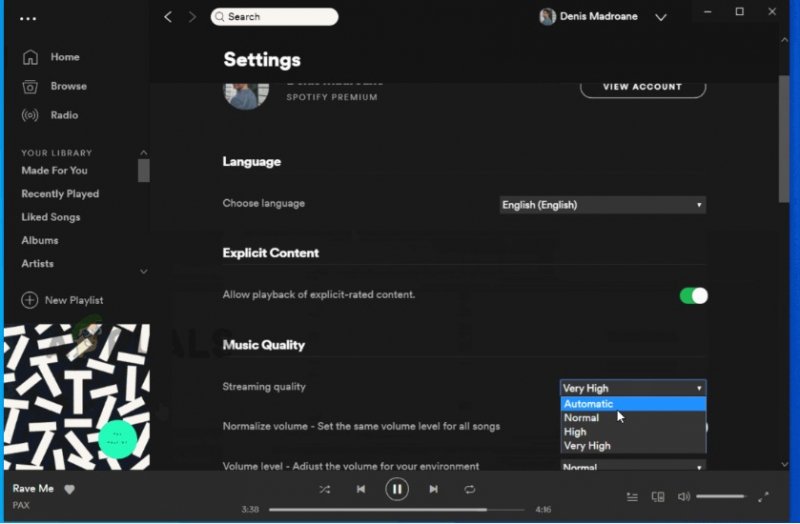
Task: Go back with the left arrow
Action: [x=168, y=17]
